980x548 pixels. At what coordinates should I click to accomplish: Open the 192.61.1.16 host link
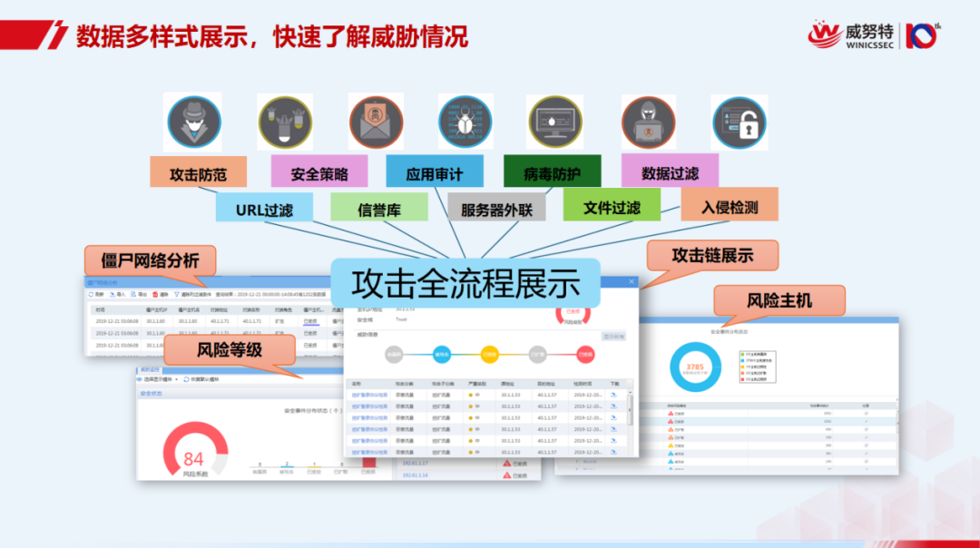[x=415, y=475]
